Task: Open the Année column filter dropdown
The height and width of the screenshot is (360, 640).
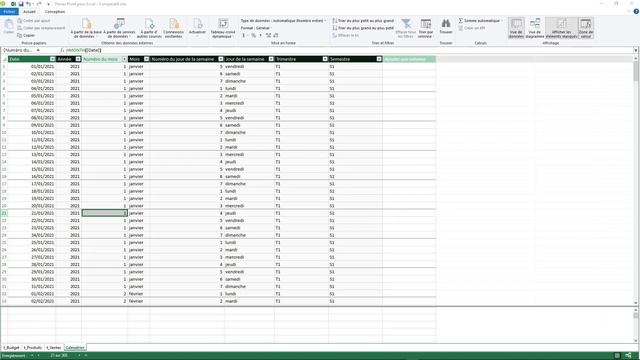Action: [78, 59]
